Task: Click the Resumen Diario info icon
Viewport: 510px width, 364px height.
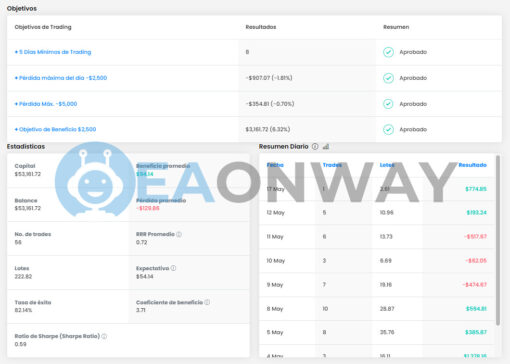Action: pyautogui.click(x=315, y=146)
